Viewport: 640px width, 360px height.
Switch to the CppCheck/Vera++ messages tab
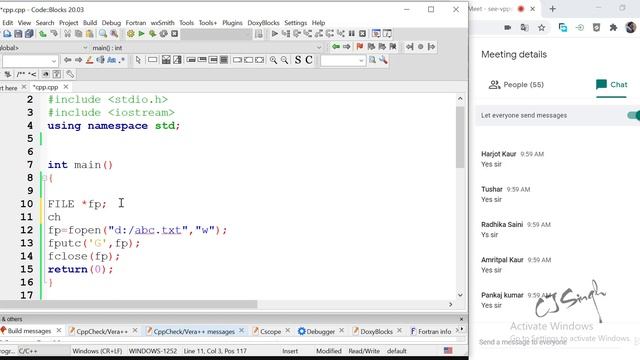coord(194,331)
